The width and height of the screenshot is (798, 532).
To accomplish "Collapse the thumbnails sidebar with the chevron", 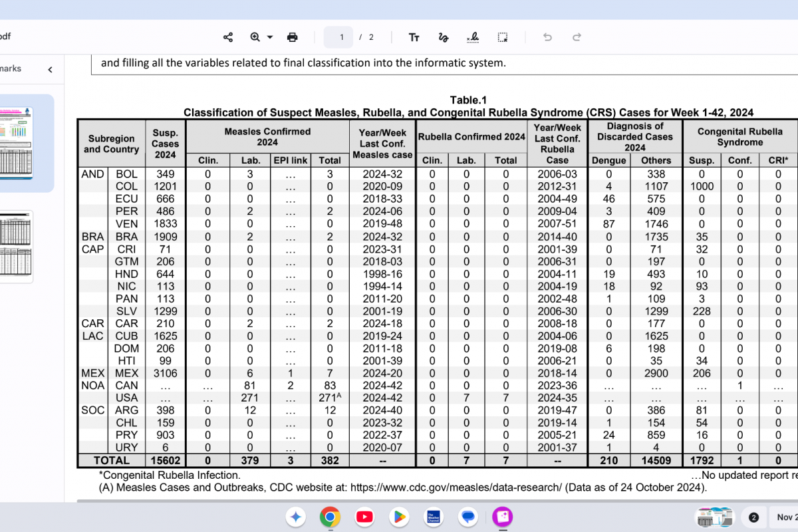I will 50,69.
